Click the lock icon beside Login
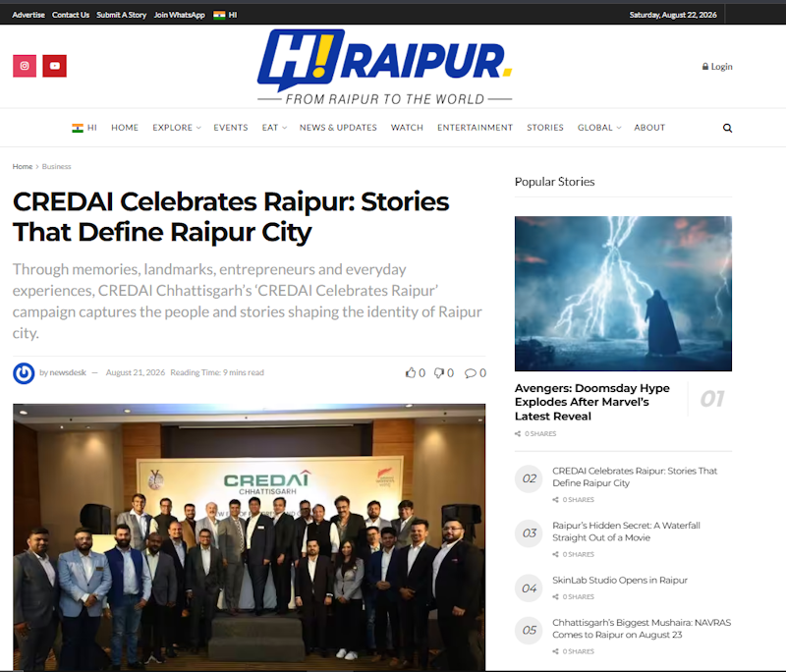 click(x=705, y=66)
